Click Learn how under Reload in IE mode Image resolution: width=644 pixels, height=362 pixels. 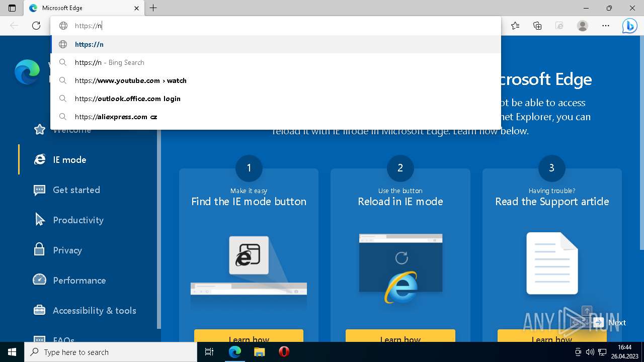pyautogui.click(x=400, y=336)
